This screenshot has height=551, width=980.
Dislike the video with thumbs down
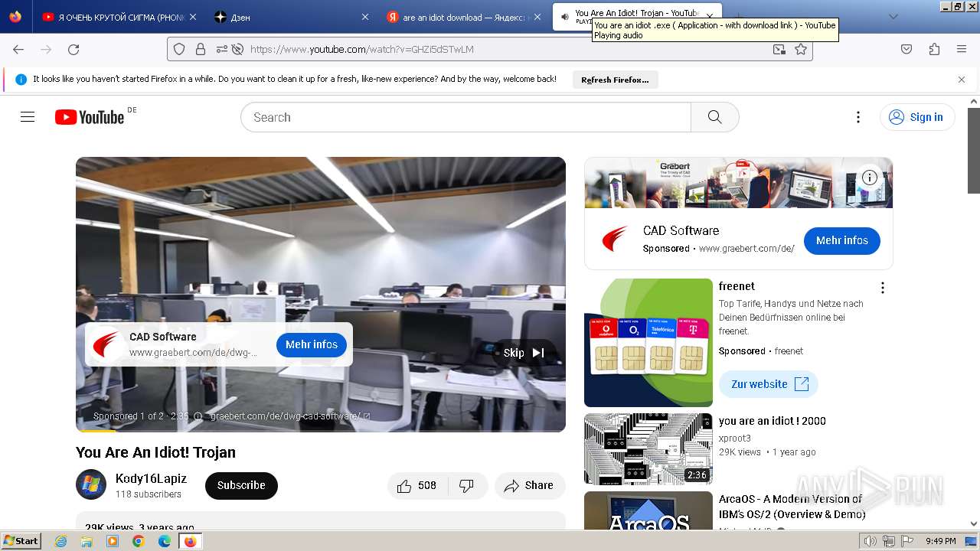(x=466, y=485)
